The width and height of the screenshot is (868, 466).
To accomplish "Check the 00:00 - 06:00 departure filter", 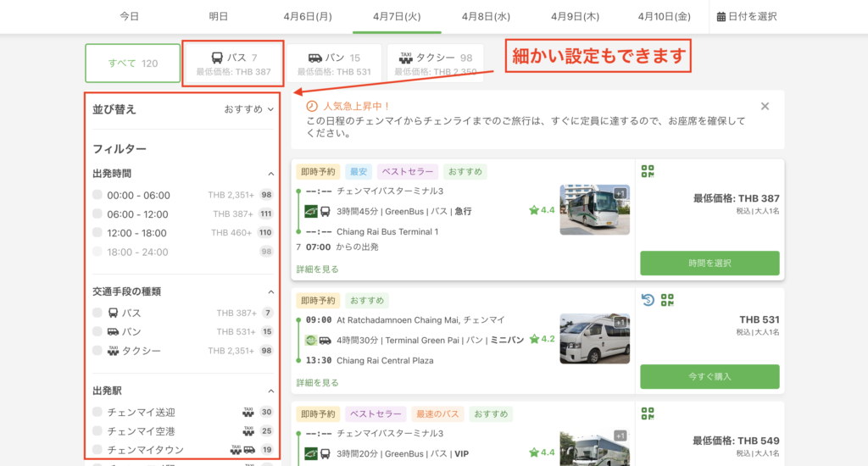I will [x=97, y=195].
